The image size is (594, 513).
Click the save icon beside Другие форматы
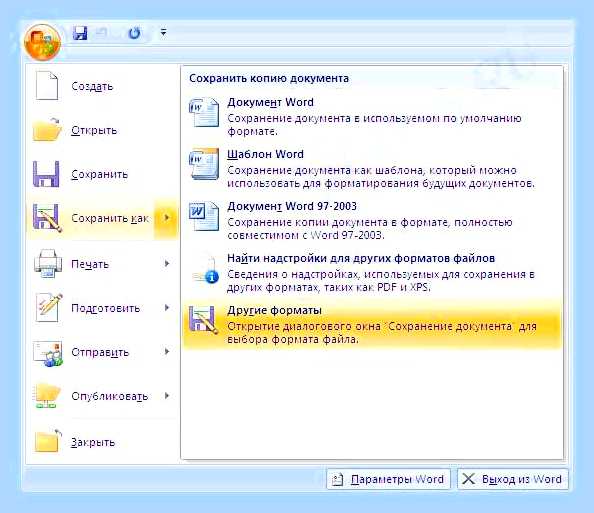click(x=203, y=320)
